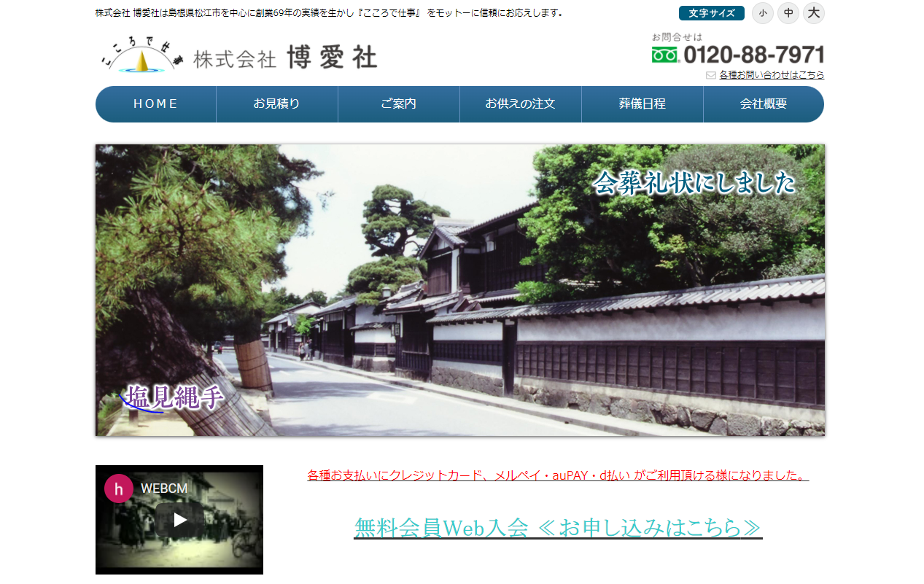Click the 文字サイズ label
The image size is (924, 584).
[x=711, y=13]
